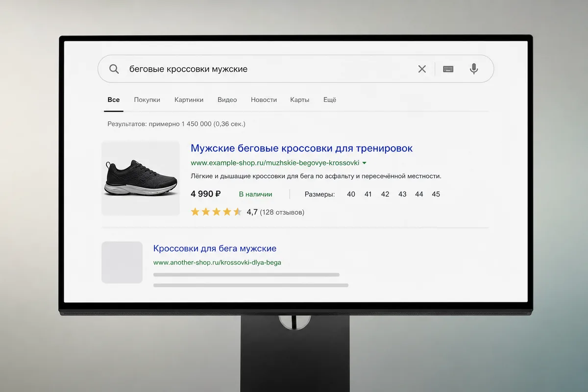Select size 45
The image size is (588, 392).
(436, 194)
